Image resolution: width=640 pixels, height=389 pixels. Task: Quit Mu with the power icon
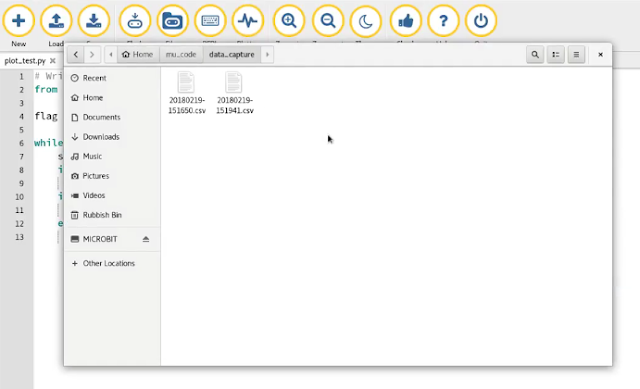point(481,20)
